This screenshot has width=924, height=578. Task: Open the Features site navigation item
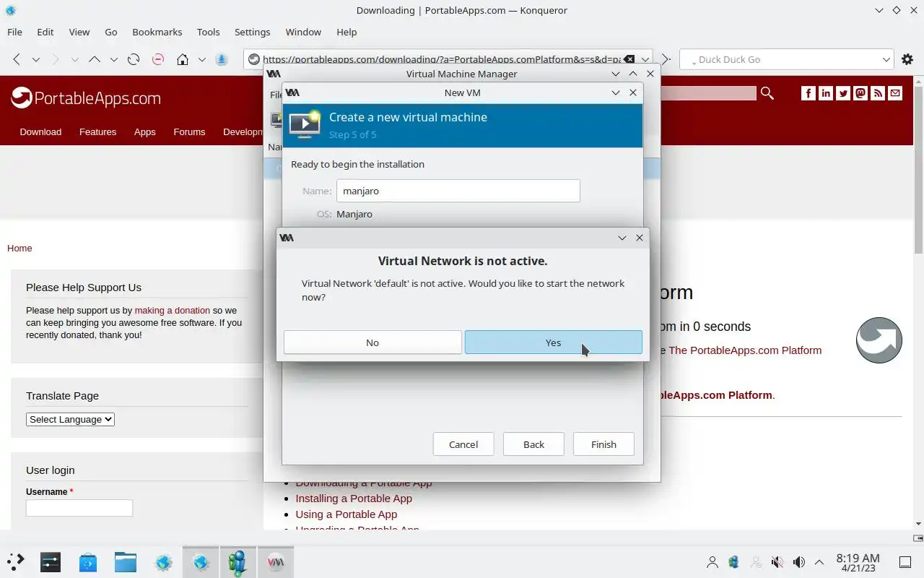(97, 131)
